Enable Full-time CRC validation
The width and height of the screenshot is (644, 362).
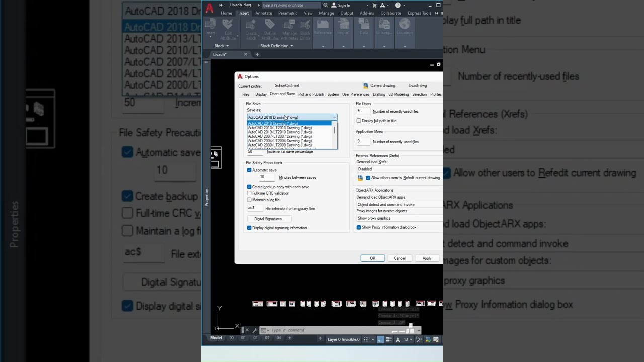249,193
